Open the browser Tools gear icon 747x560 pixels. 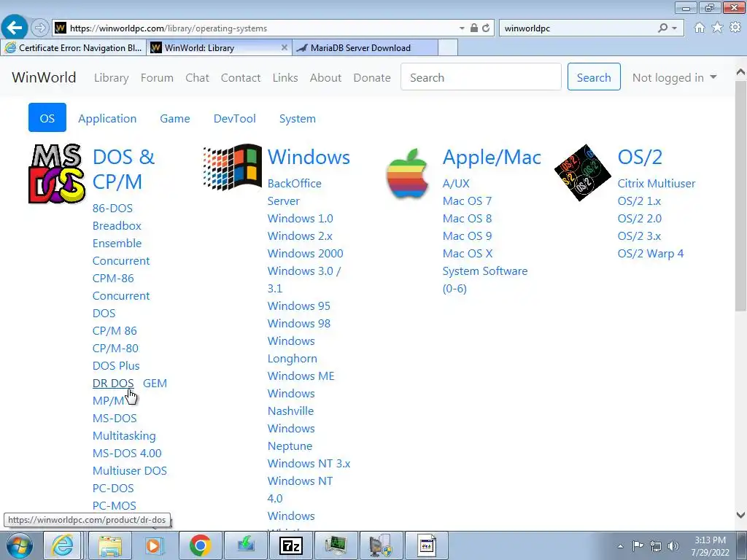pyautogui.click(x=735, y=28)
